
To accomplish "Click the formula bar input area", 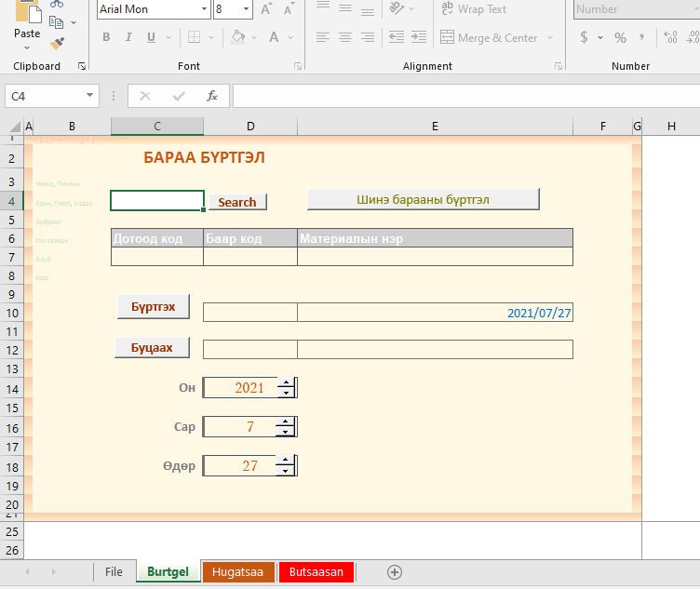I will click(x=466, y=96).
